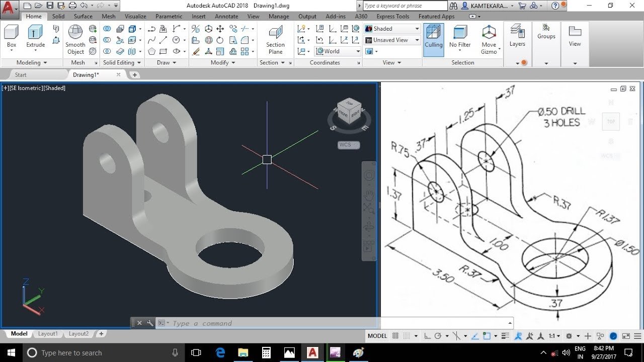The image size is (644, 362).
Task: Open the Smooth Object tool
Action: point(75,39)
